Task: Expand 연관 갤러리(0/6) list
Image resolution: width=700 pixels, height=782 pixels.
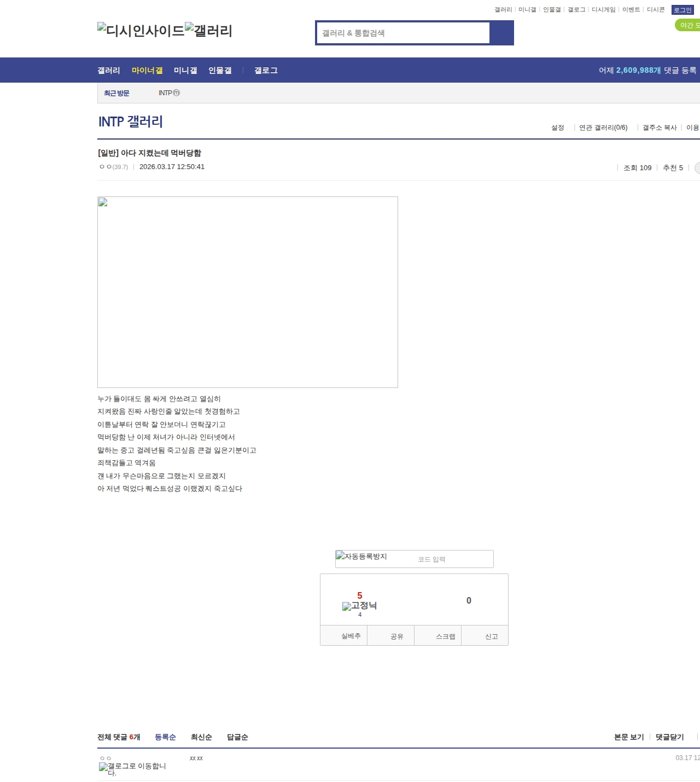Action: 603,128
